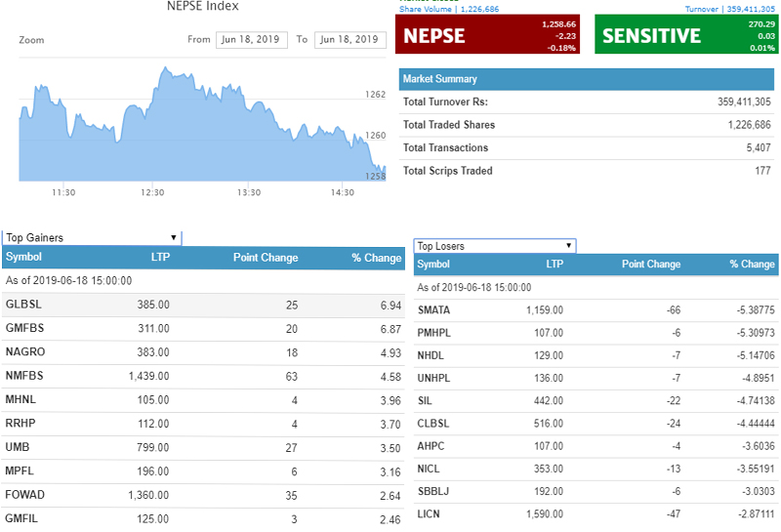Select the NHDL symbol
The height and width of the screenshot is (532, 781).
[x=431, y=355]
